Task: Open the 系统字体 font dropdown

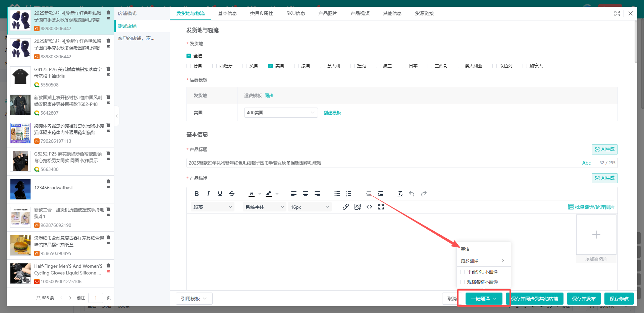Action: (x=265, y=207)
